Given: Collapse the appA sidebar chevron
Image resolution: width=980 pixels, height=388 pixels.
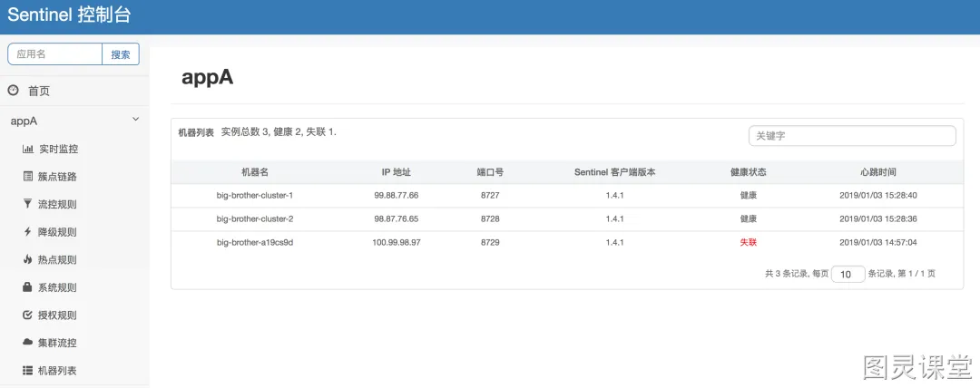Looking at the screenshot, I should 135,120.
